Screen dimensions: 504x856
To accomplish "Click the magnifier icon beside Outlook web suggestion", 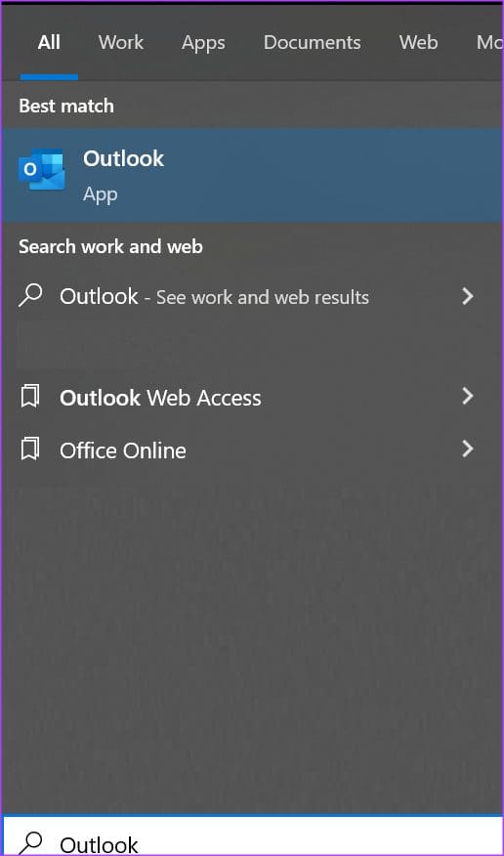I will [x=30, y=296].
